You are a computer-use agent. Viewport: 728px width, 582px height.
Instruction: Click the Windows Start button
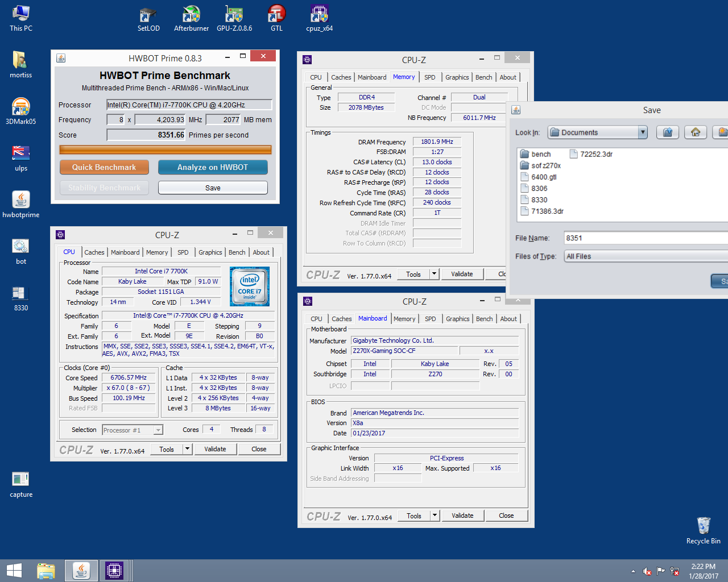click(14, 571)
